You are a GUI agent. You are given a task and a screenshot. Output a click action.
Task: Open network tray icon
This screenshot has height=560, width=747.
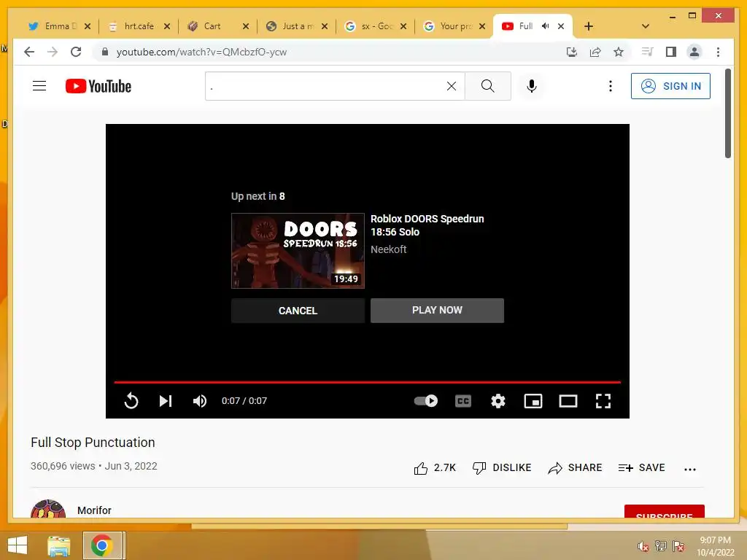coord(661,546)
